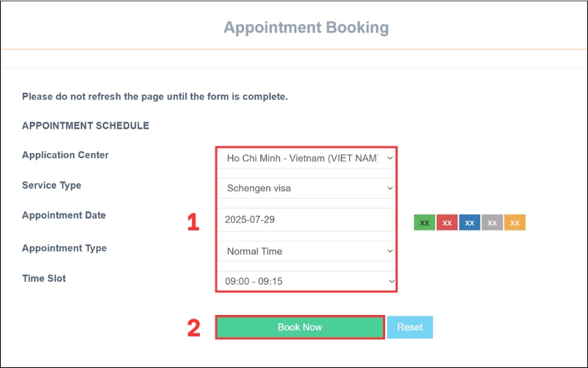Select the gray date legend swatch

pos(492,222)
